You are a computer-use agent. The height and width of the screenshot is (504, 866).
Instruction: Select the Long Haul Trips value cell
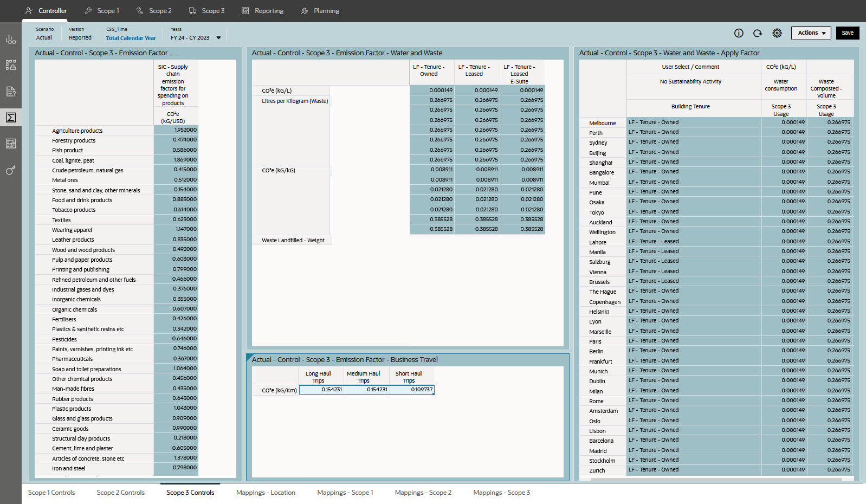click(322, 390)
